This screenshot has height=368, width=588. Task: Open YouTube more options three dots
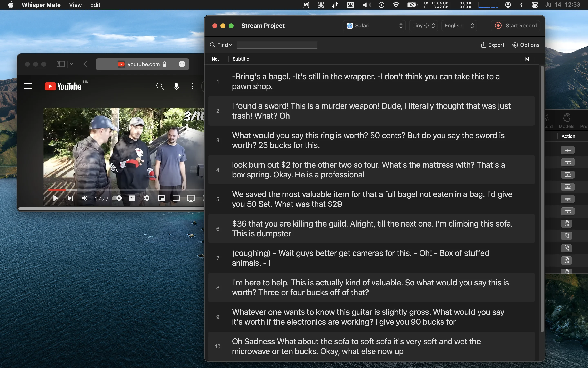[x=193, y=86]
